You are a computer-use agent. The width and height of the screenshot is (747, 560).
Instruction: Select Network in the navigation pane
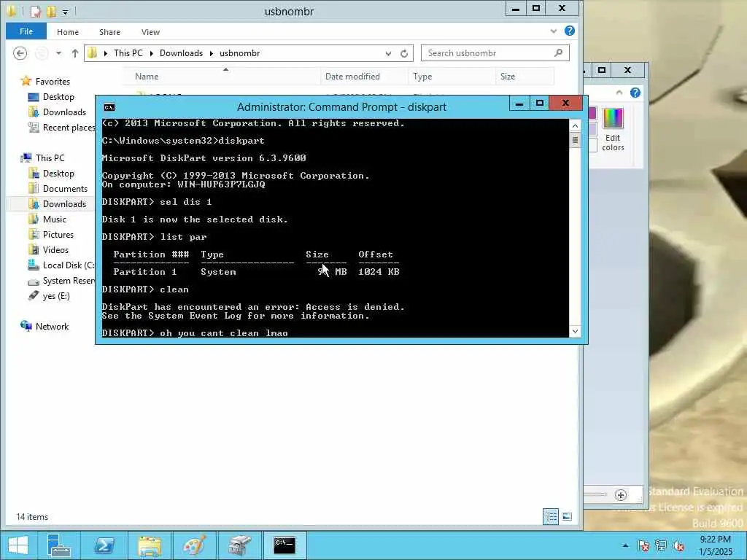coord(52,326)
